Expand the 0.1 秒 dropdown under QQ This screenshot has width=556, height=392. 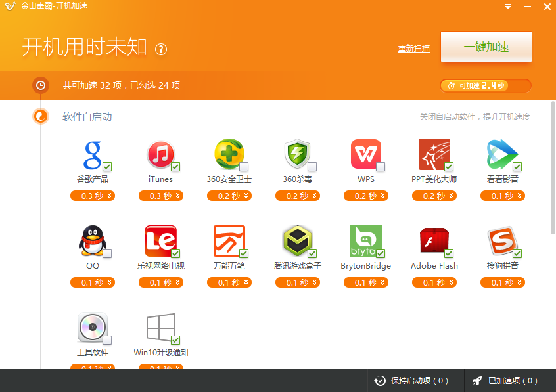click(93, 282)
